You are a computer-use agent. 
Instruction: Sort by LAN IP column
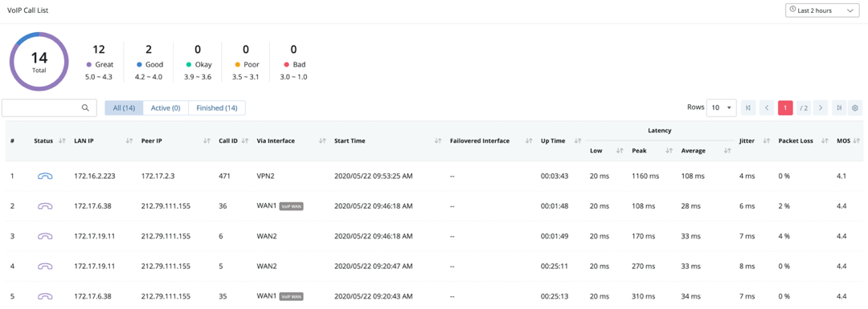tap(129, 141)
